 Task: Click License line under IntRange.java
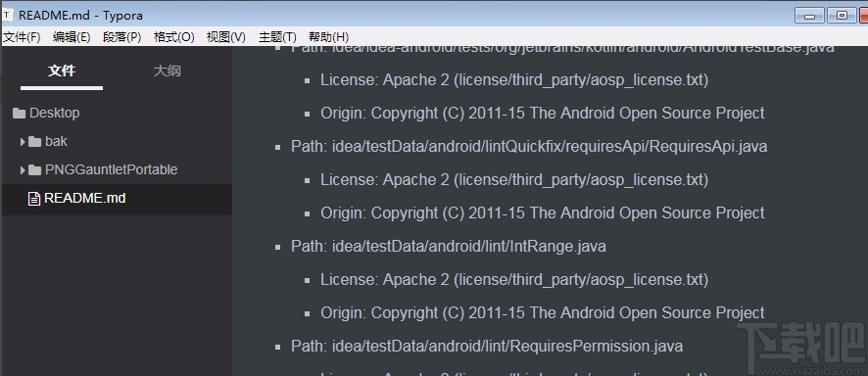tap(514, 280)
